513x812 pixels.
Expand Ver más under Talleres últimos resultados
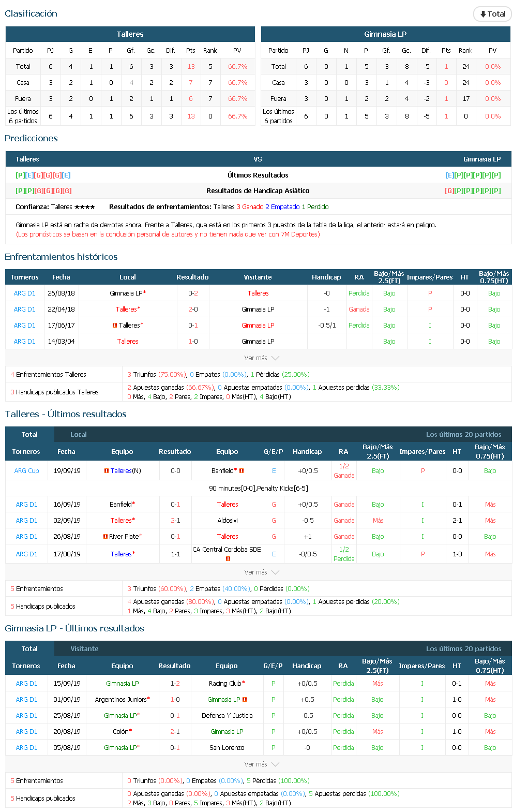click(x=262, y=572)
